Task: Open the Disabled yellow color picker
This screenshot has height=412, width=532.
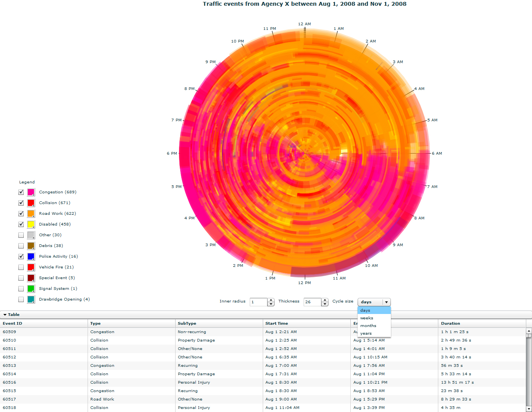Action: 31,224
